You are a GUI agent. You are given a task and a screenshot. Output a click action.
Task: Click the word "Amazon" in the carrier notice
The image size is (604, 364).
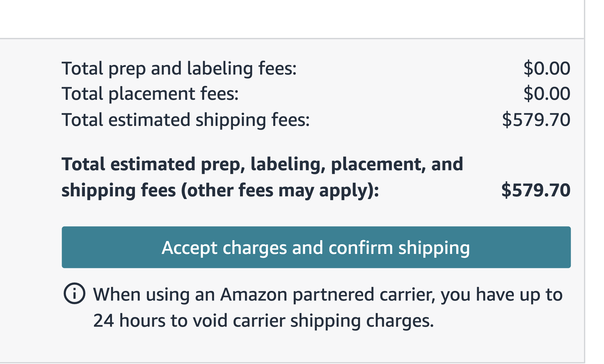click(x=254, y=294)
